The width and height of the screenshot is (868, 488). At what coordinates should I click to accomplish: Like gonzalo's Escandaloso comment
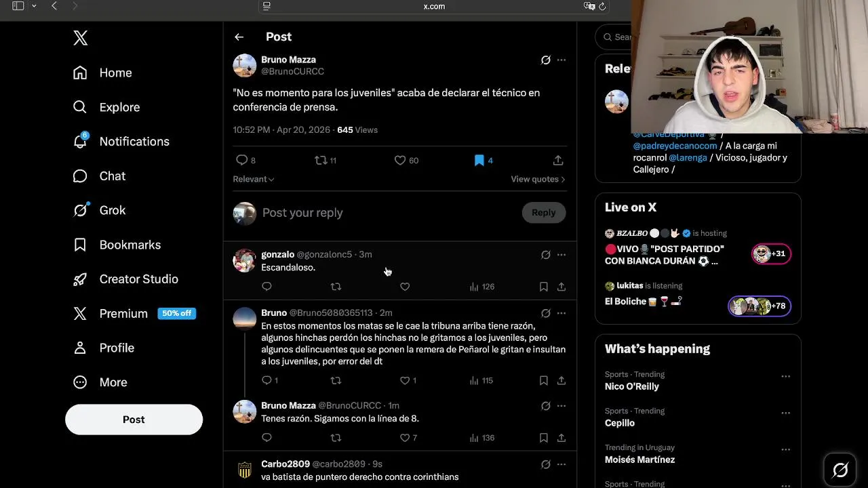[405, 287]
